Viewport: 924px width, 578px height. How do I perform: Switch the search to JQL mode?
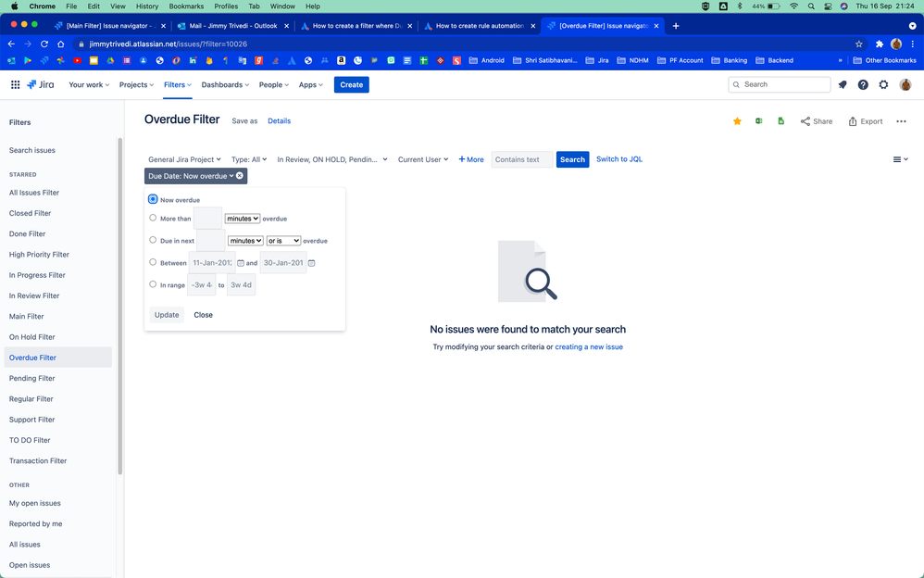[618, 159]
